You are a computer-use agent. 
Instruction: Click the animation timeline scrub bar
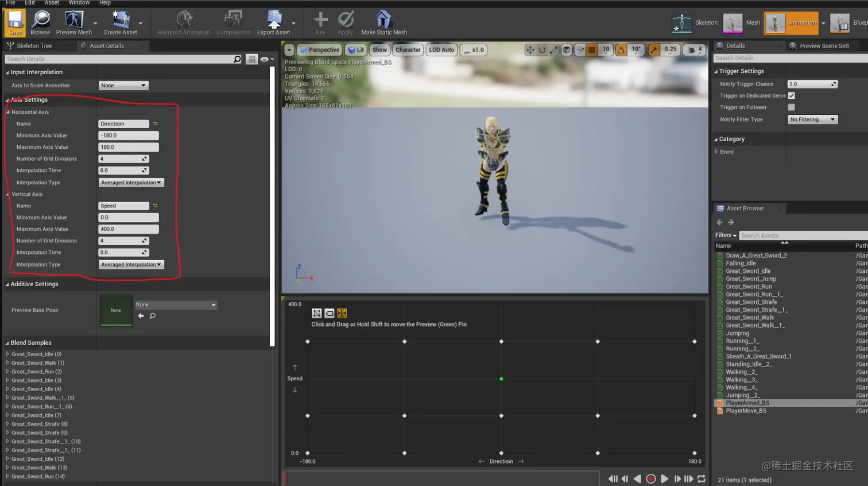click(441, 478)
